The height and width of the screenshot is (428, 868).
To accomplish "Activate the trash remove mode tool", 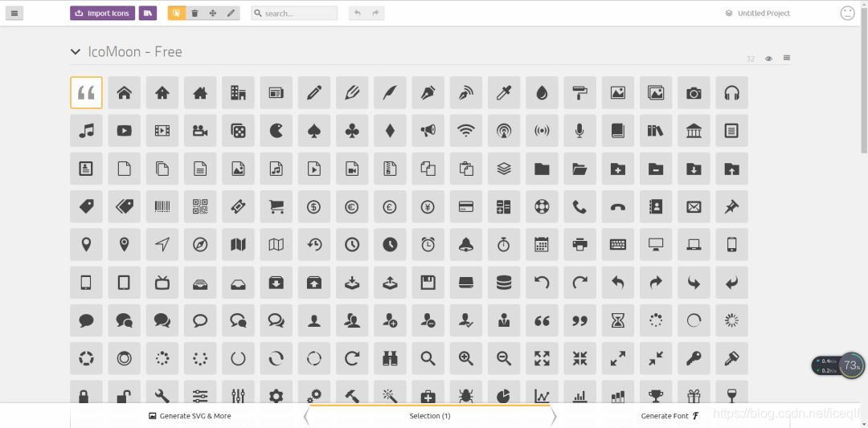I will pos(194,14).
